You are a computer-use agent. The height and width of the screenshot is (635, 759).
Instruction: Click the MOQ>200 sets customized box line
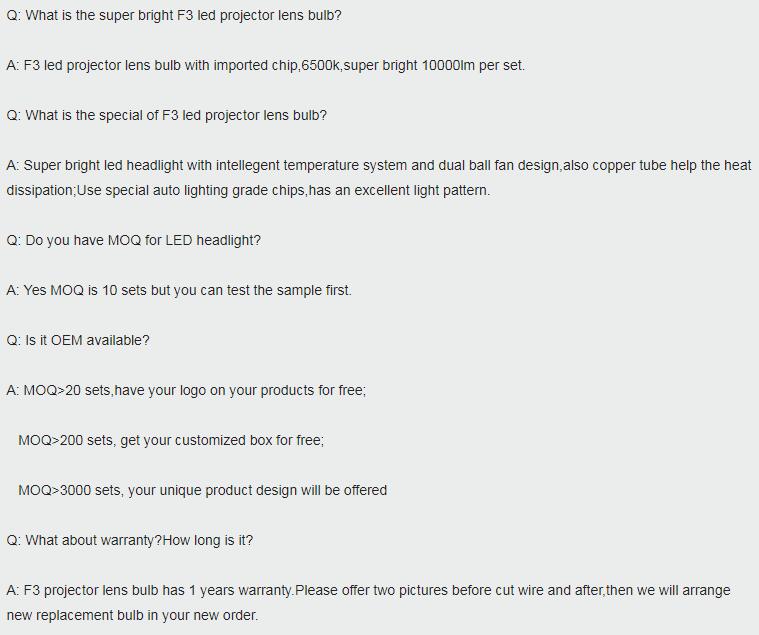coord(171,440)
